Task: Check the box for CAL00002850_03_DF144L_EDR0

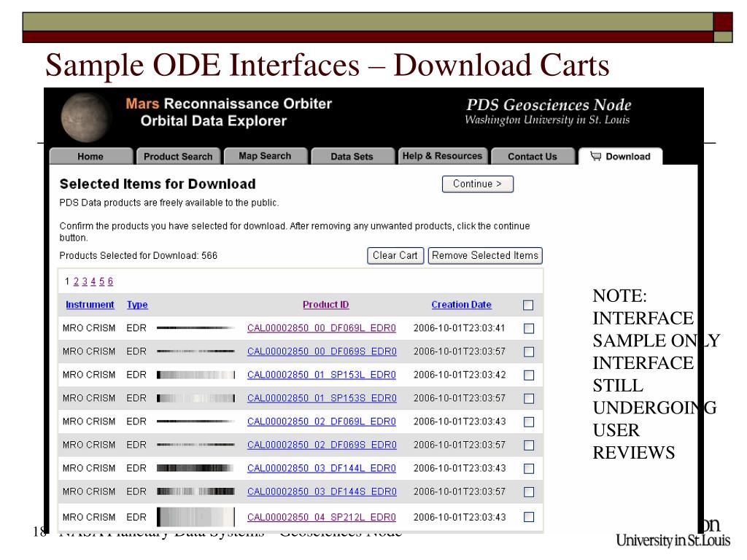Action: tap(529, 469)
